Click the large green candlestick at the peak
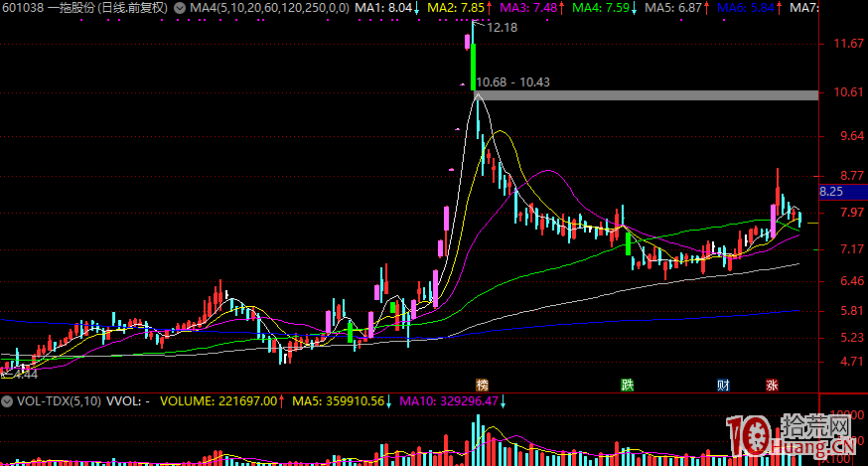The height and width of the screenshot is (466, 868). [x=474, y=66]
